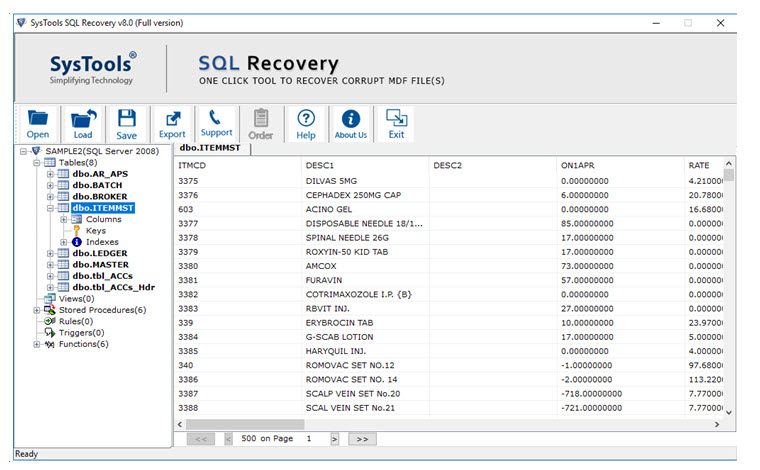This screenshot has width=760, height=470.
Task: Select dbo.LEDGER in the tree
Action: pyautogui.click(x=100, y=253)
